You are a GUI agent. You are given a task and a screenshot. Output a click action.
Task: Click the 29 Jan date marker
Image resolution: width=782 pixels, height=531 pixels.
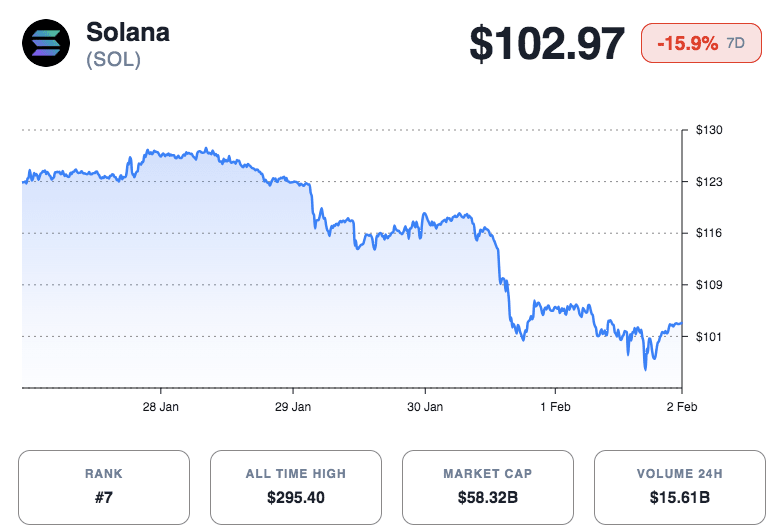coord(293,407)
